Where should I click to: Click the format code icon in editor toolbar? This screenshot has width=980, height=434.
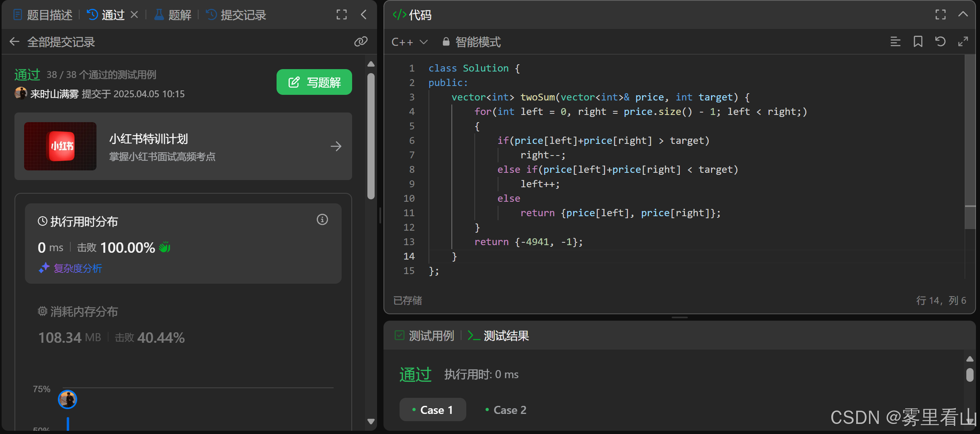895,41
